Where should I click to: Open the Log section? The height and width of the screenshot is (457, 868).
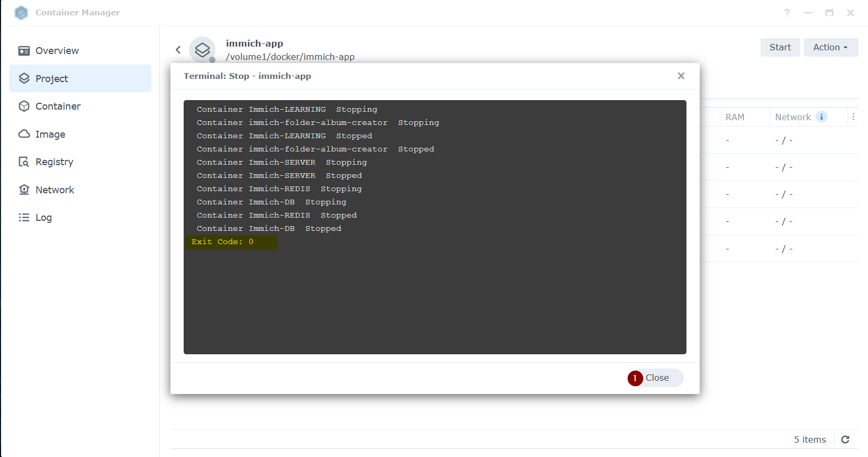click(80, 218)
